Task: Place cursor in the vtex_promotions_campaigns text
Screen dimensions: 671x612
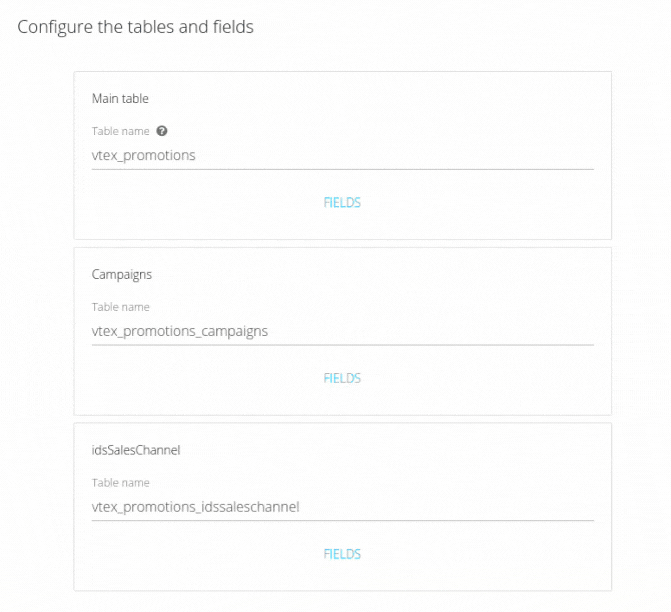Action: [x=180, y=331]
